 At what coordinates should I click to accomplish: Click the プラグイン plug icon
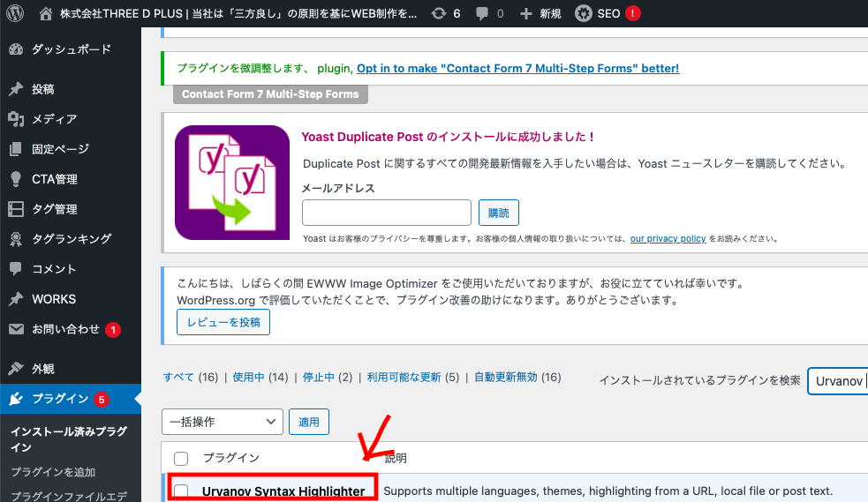16,399
